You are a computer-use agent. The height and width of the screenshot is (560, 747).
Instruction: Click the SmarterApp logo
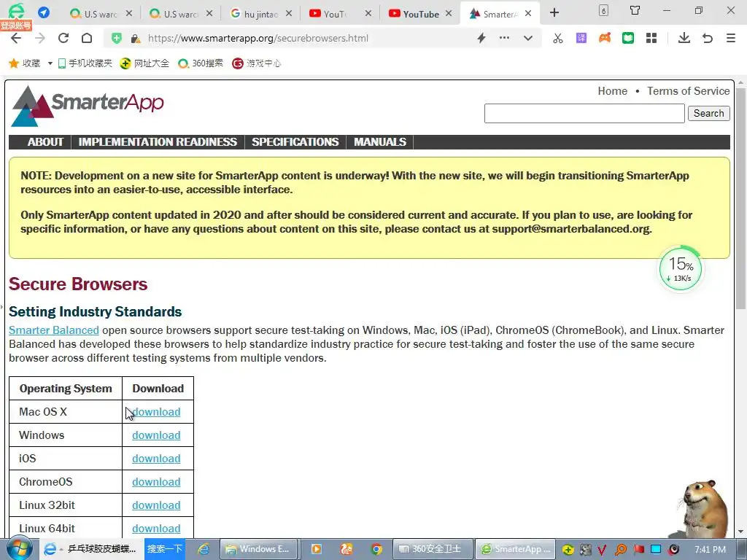point(88,106)
